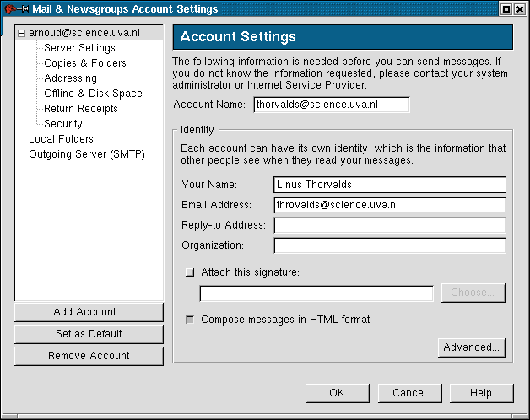The height and width of the screenshot is (420, 530).
Task: Click the Advanced... button
Action: [471, 347]
